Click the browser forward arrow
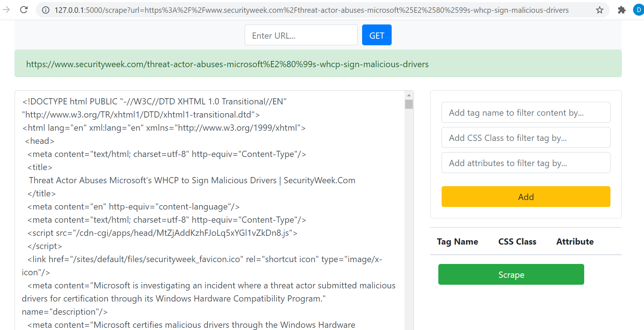Screen dimensions: 644x330 tap(6, 10)
